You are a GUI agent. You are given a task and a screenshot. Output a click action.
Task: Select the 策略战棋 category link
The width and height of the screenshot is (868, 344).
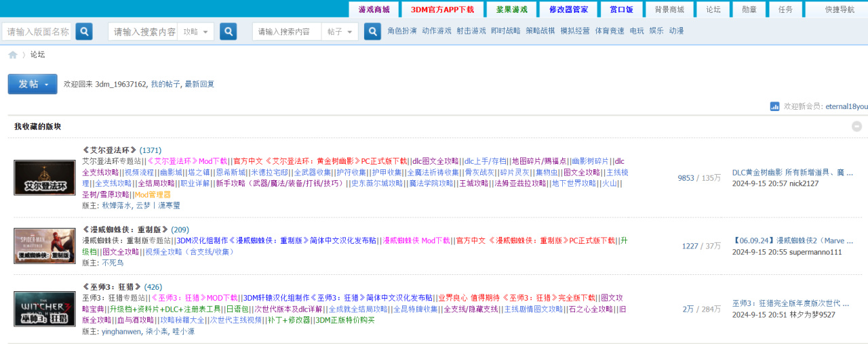540,31
